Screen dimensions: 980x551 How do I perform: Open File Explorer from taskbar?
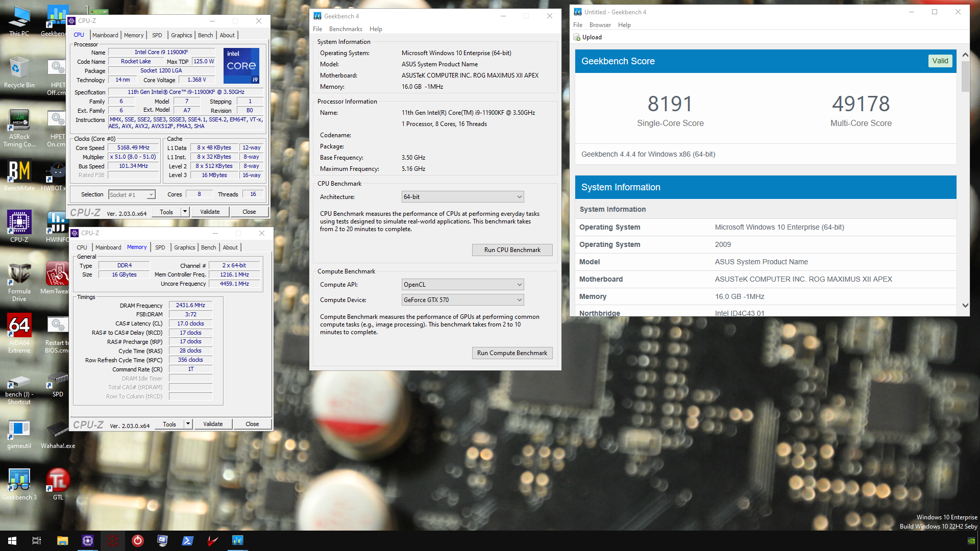[62, 540]
